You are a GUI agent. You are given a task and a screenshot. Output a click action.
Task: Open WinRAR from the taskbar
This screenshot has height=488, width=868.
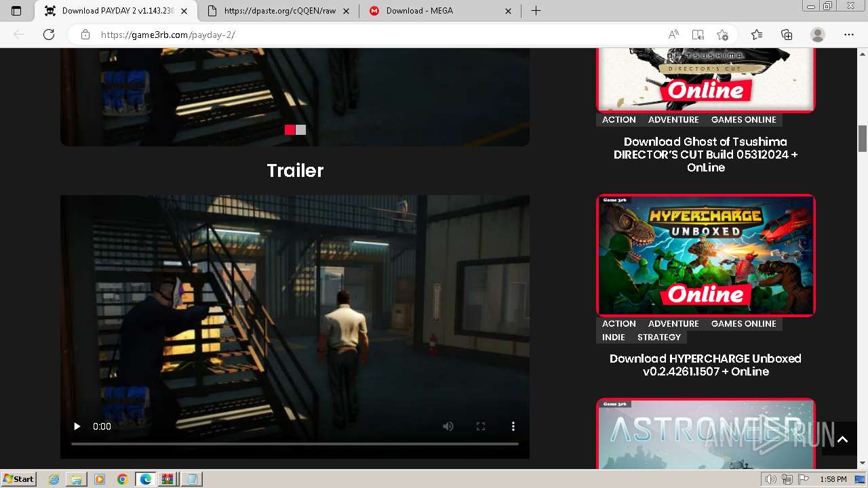click(x=167, y=479)
